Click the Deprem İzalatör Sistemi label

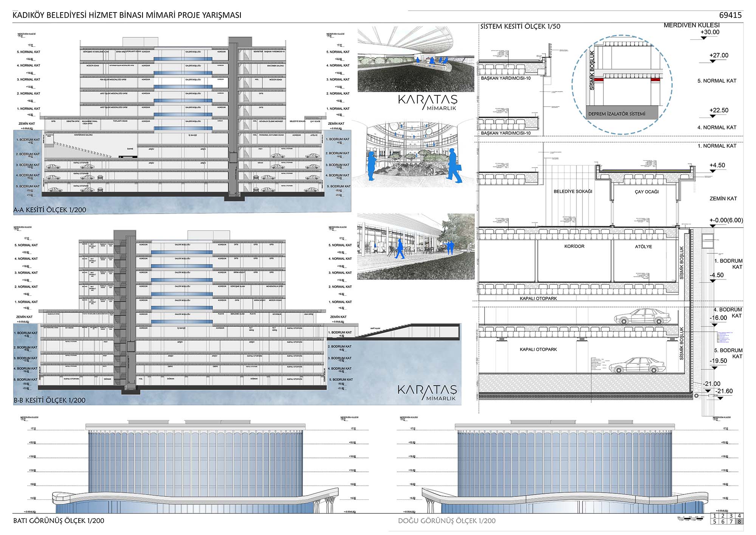[617, 114]
